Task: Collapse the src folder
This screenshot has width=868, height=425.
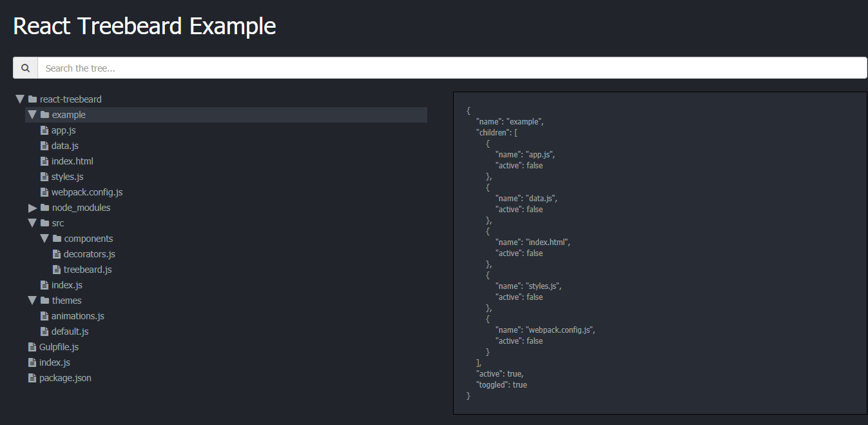Action: (32, 222)
